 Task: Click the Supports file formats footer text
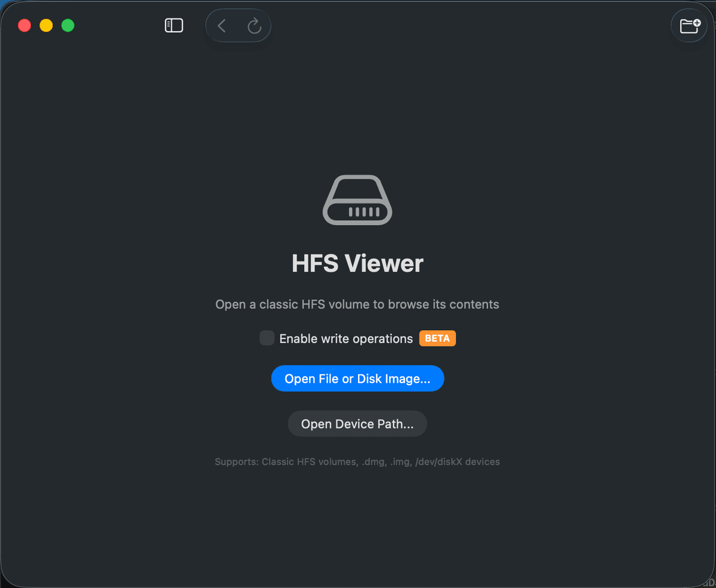point(357,461)
